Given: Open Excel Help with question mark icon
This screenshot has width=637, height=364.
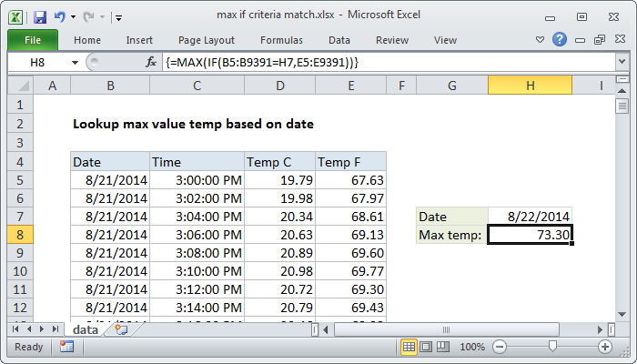Looking at the screenshot, I should (x=560, y=39).
